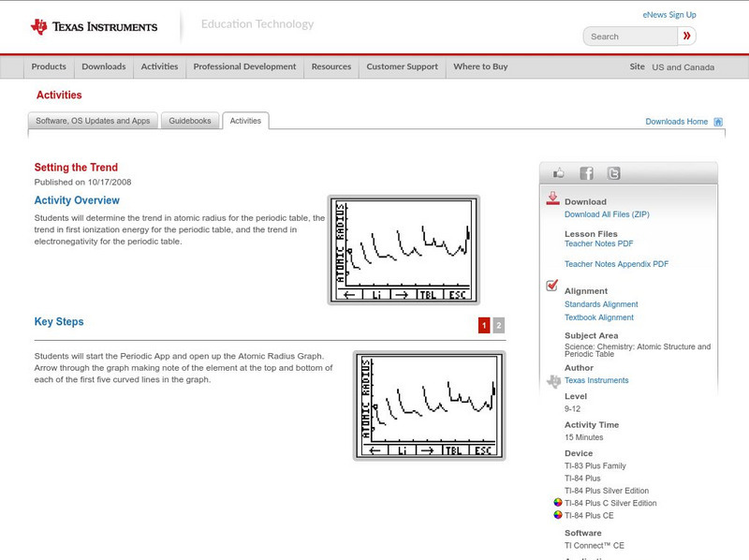Open Textbook Alignment link
The width and height of the screenshot is (749, 560).
coord(599,317)
